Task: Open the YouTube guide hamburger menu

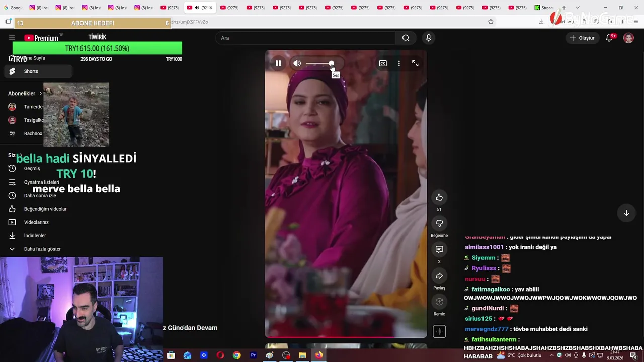Action: coord(12,38)
